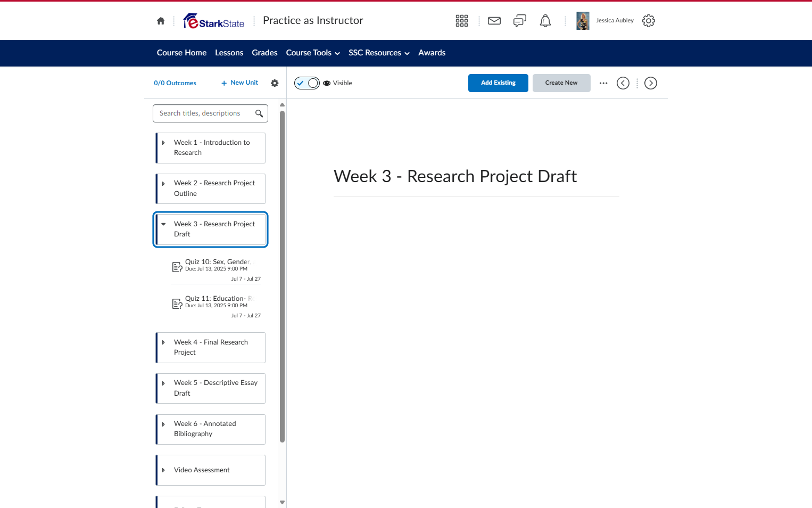Open Awards in navbar

pos(432,53)
